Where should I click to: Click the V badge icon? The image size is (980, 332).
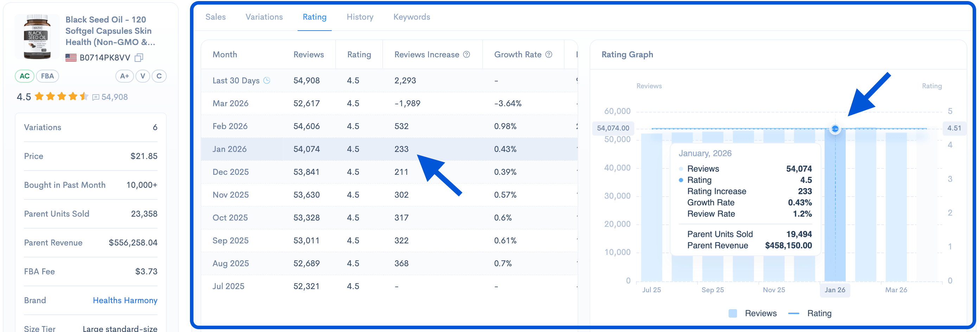143,76
